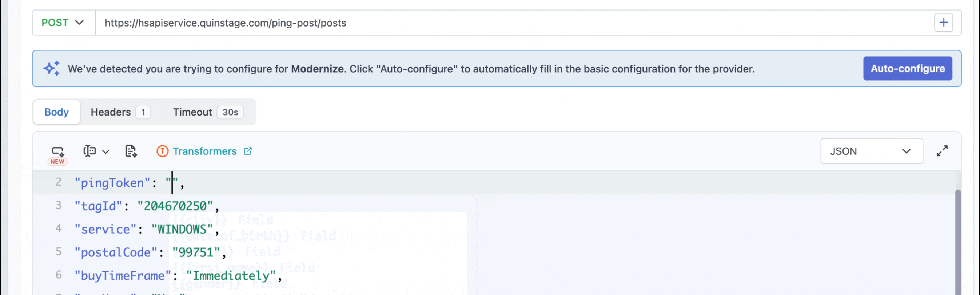The width and height of the screenshot is (980, 295).
Task: Click the "tagId" key text
Action: pos(99,206)
